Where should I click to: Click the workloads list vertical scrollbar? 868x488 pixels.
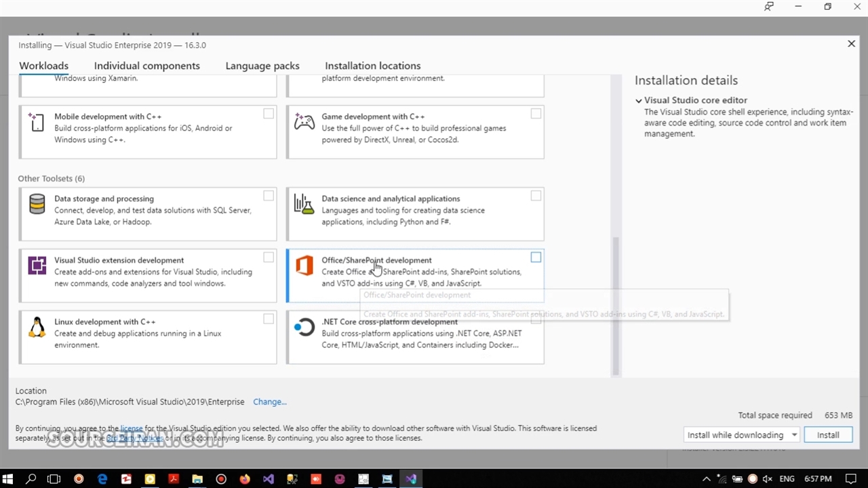pos(616,305)
